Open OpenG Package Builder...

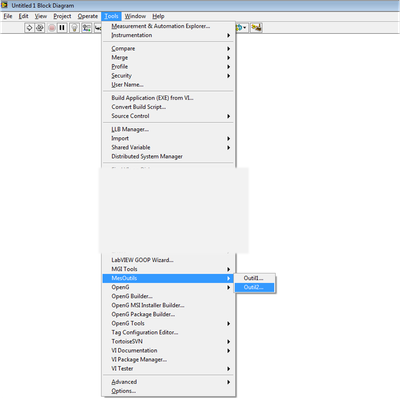(168, 314)
